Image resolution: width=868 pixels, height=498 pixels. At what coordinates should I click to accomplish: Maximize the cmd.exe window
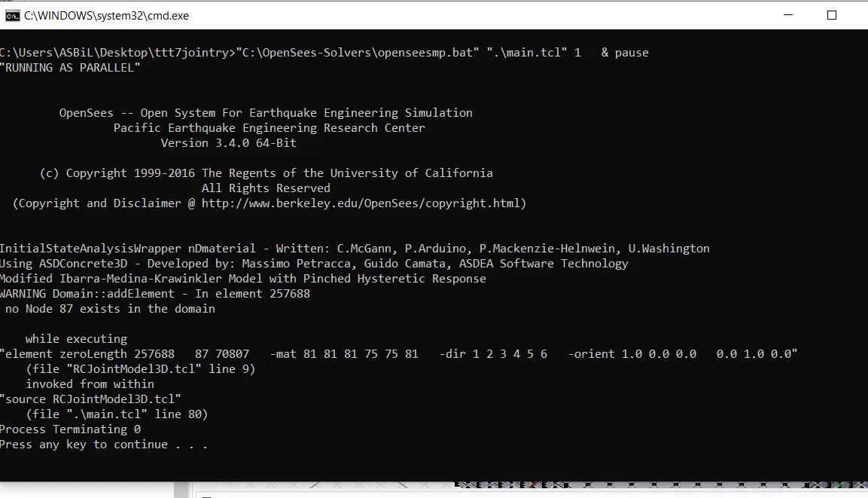831,15
